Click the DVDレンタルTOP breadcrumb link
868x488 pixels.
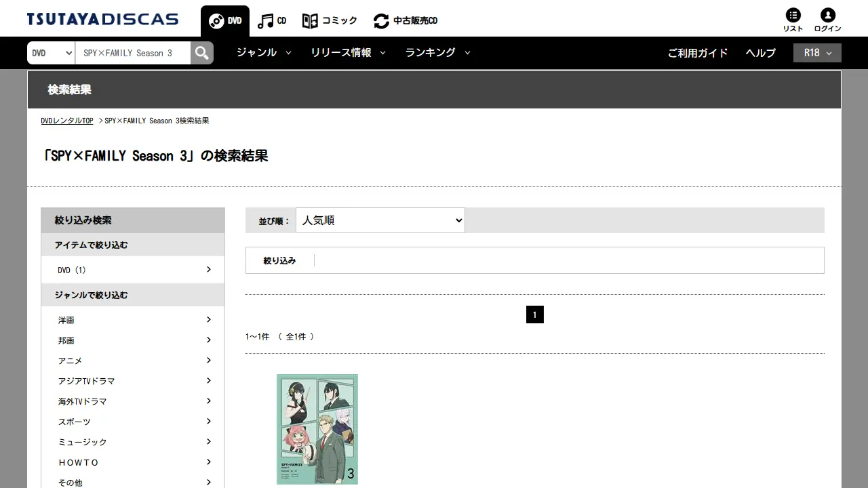[67, 121]
